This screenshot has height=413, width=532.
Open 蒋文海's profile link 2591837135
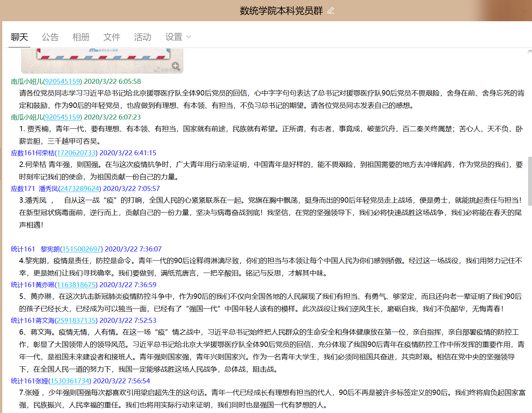pyautogui.click(x=76, y=321)
